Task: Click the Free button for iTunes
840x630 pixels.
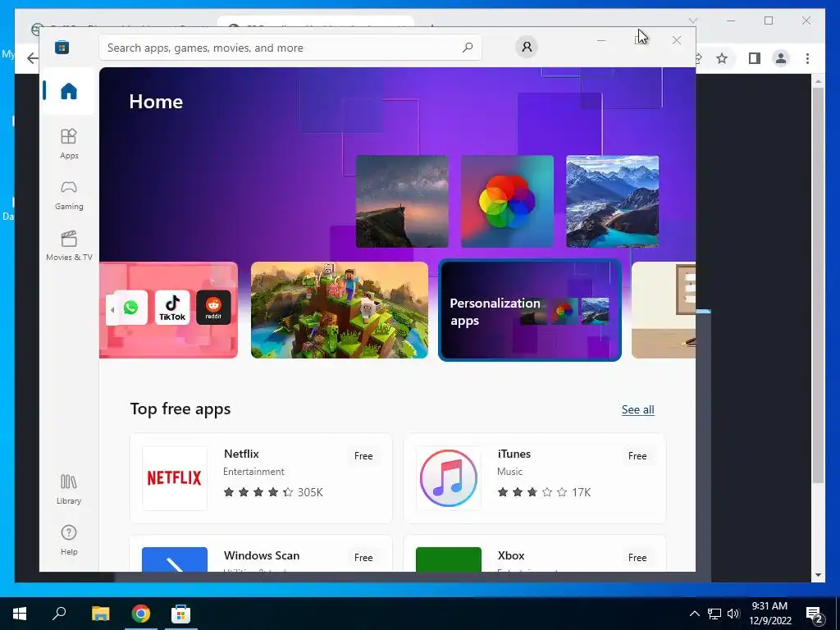Action: coord(637,456)
